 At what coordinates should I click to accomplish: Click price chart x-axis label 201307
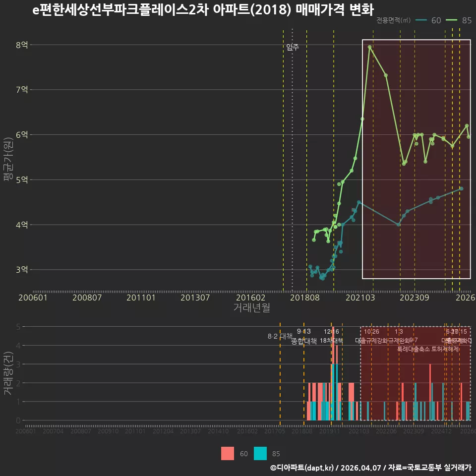195,297
